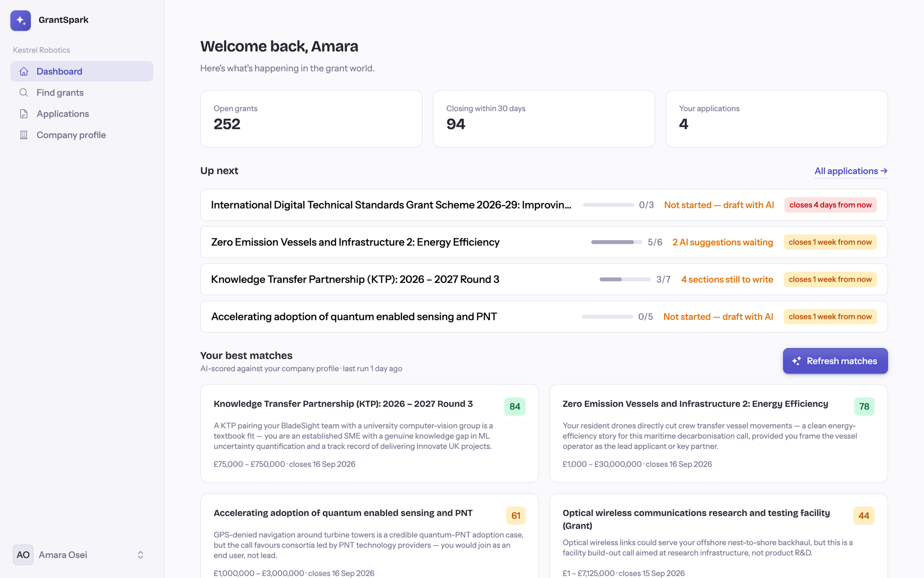
Task: Open the Optical wireless communications match card
Action: [718, 536]
